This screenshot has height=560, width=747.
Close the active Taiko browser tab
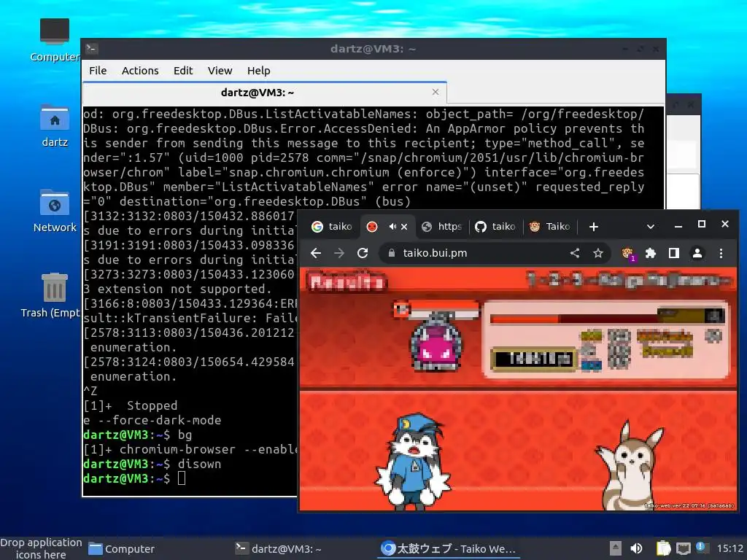(404, 227)
